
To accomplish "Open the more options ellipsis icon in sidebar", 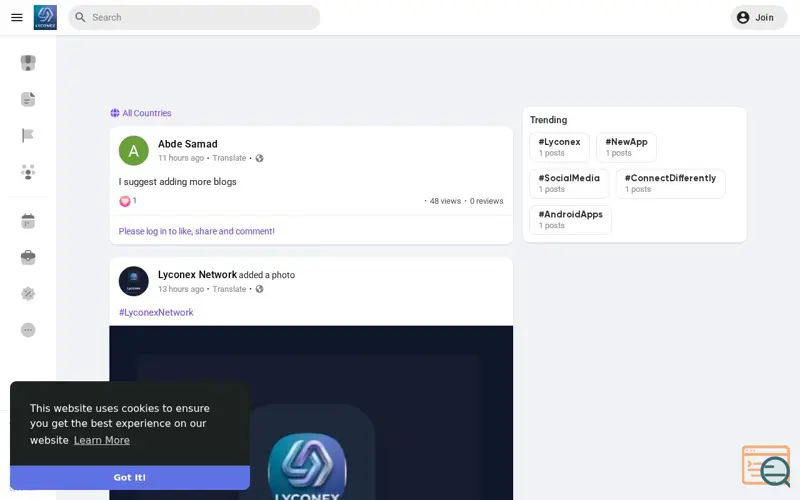I will [28, 330].
